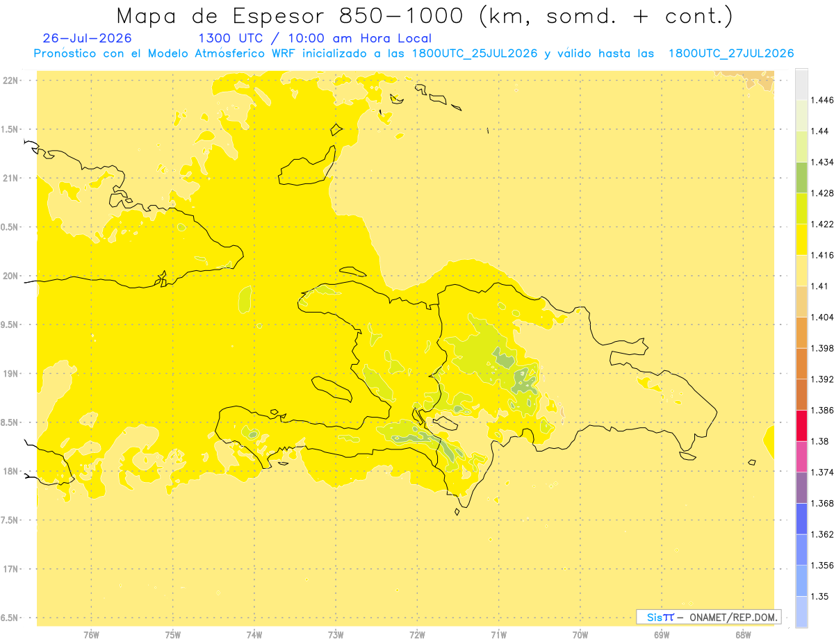Click the 17N latitude label
The image size is (834, 644).
click(11, 569)
